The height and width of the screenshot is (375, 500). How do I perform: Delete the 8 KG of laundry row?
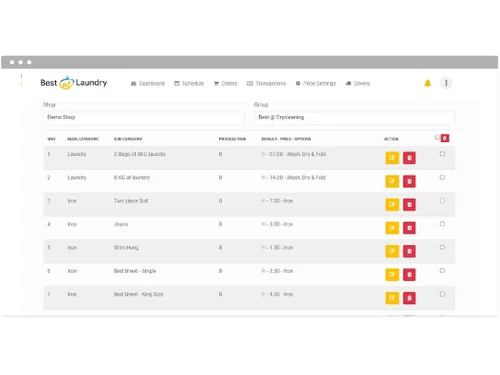[409, 181]
